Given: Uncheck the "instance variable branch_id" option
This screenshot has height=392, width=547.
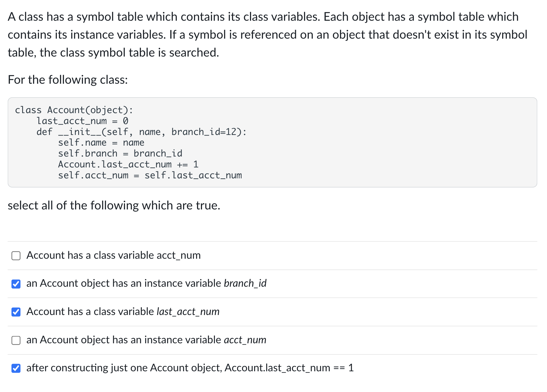Looking at the screenshot, I should click(x=16, y=284).
